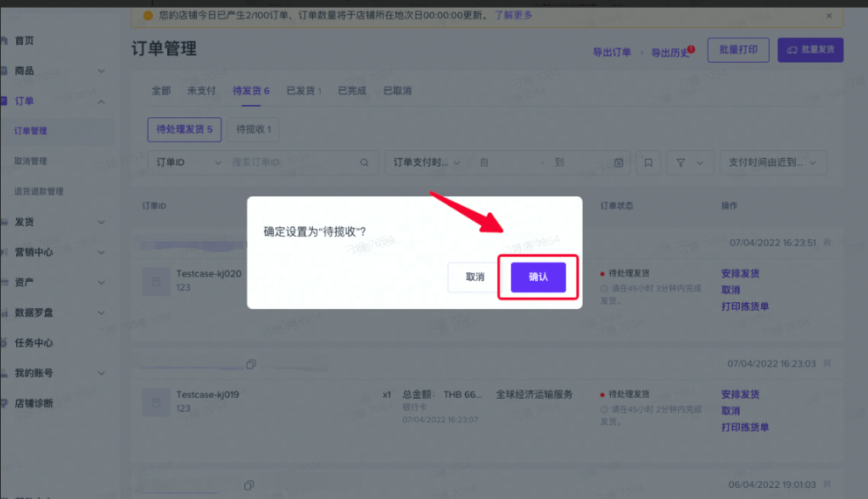Click the copy icon on the bottom order row
The image size is (868, 499).
pos(250,485)
